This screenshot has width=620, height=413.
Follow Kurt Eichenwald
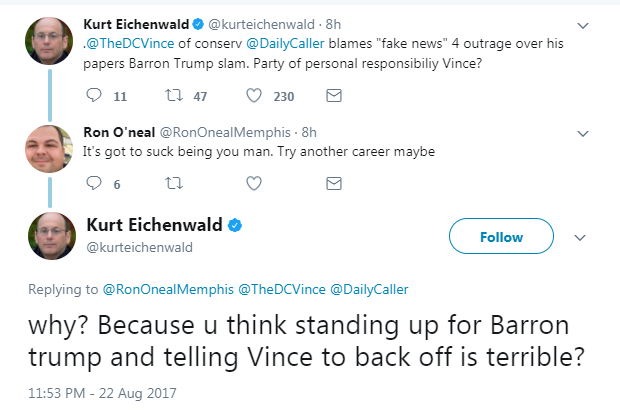(501, 236)
